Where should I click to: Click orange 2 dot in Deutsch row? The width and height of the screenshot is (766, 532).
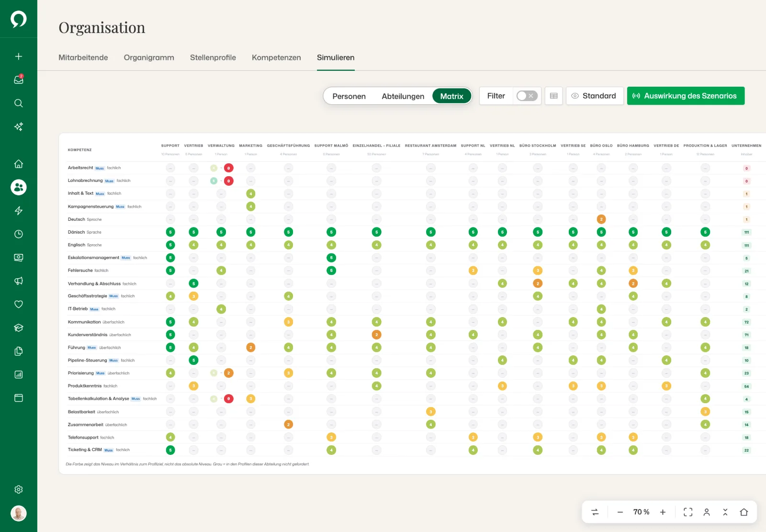[x=601, y=219]
